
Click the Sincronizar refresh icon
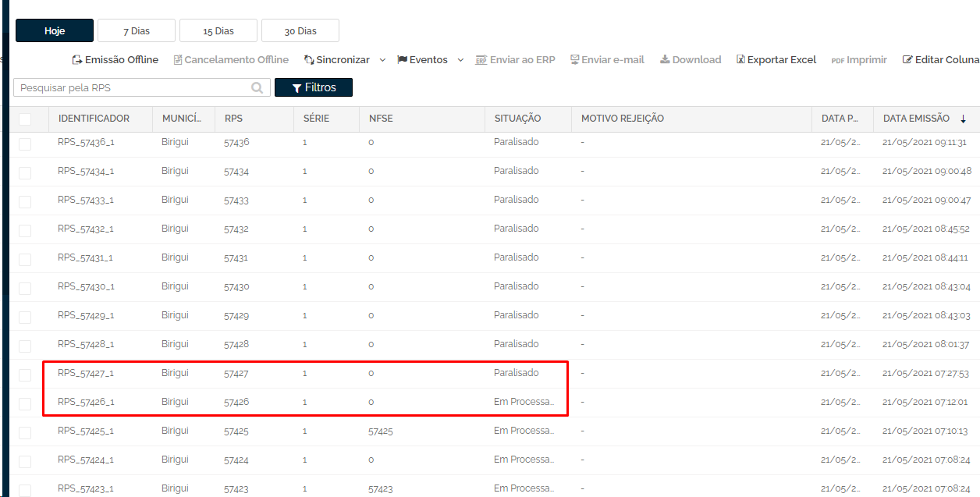tap(309, 60)
